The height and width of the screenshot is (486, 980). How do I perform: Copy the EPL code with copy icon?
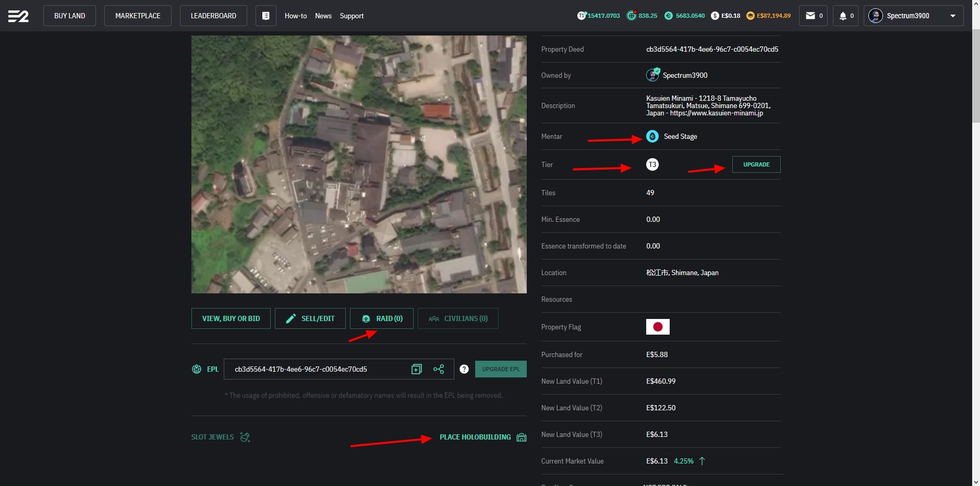[416, 369]
